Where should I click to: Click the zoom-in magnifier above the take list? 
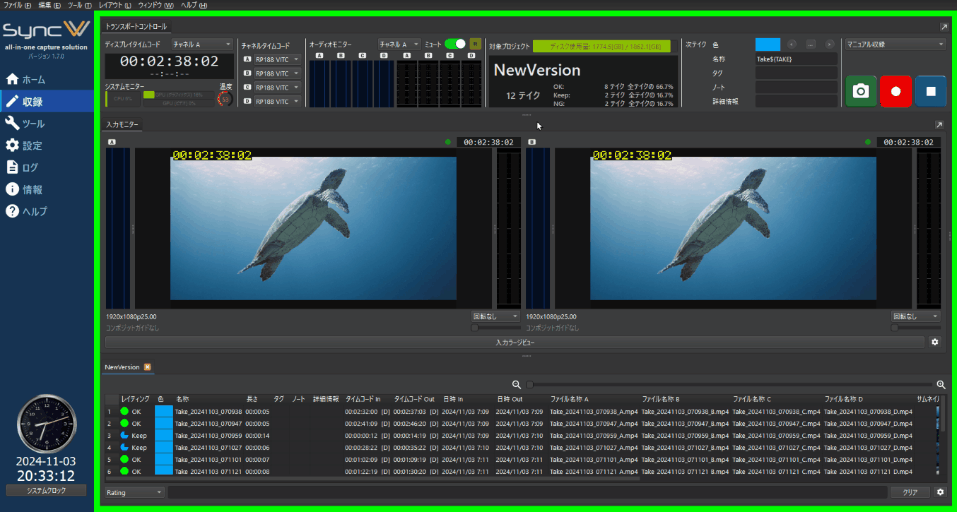pyautogui.click(x=941, y=384)
